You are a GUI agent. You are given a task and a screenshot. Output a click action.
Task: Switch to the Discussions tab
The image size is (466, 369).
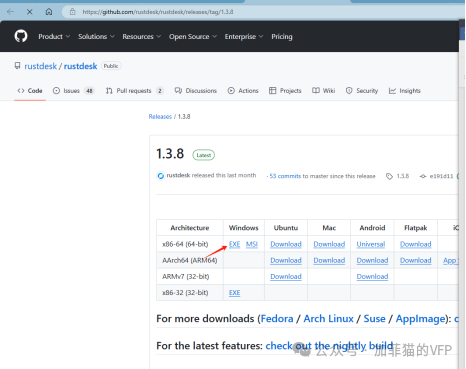(x=196, y=91)
